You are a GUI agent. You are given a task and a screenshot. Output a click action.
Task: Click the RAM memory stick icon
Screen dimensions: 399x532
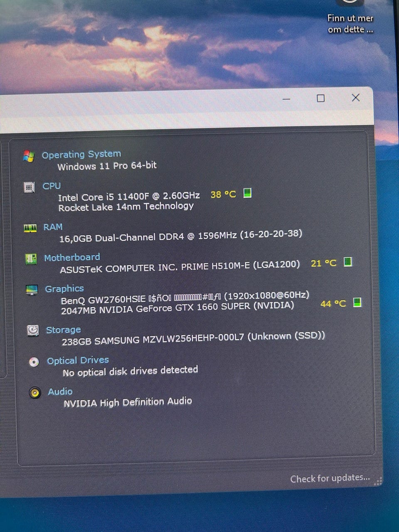[x=30, y=228]
